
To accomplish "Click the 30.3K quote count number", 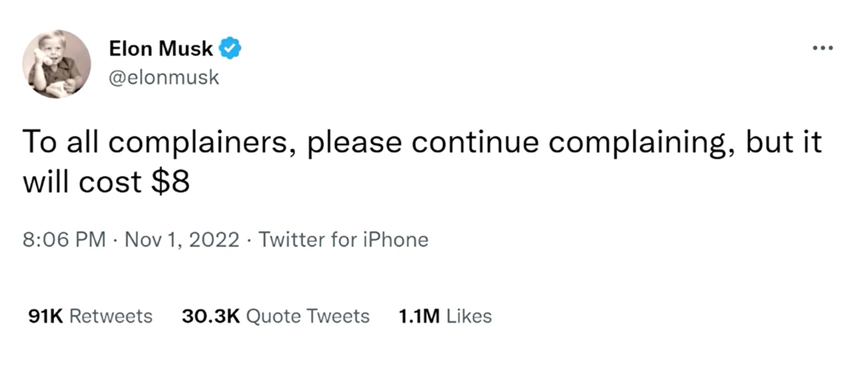I will pyautogui.click(x=211, y=316).
